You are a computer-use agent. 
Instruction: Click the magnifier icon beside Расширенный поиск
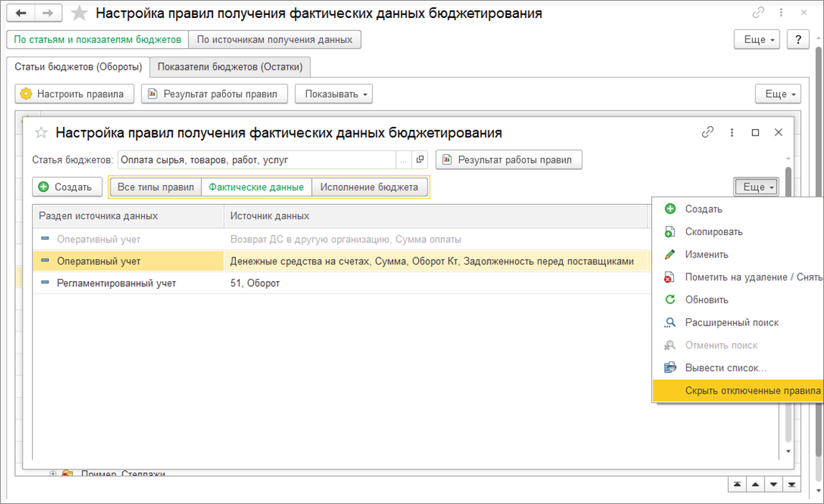click(x=670, y=323)
